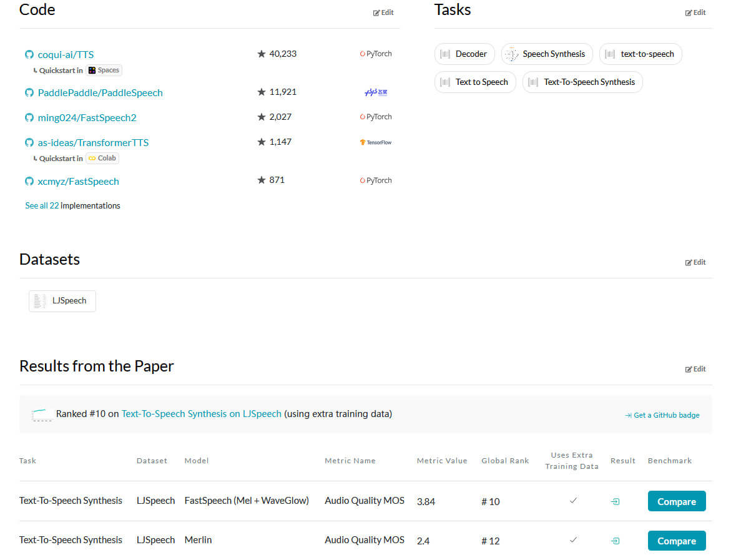Compare Merlin benchmark
746x560 pixels.
(677, 541)
